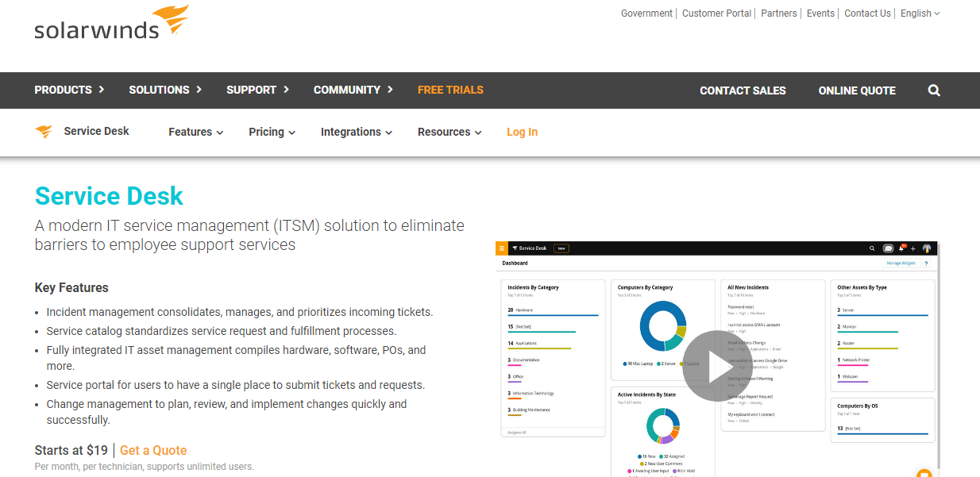Click the Log In link
Screen dimensions: 980x477
tap(522, 132)
